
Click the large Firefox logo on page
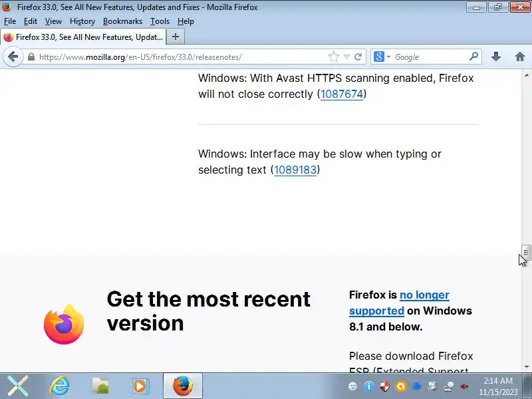pos(64,325)
